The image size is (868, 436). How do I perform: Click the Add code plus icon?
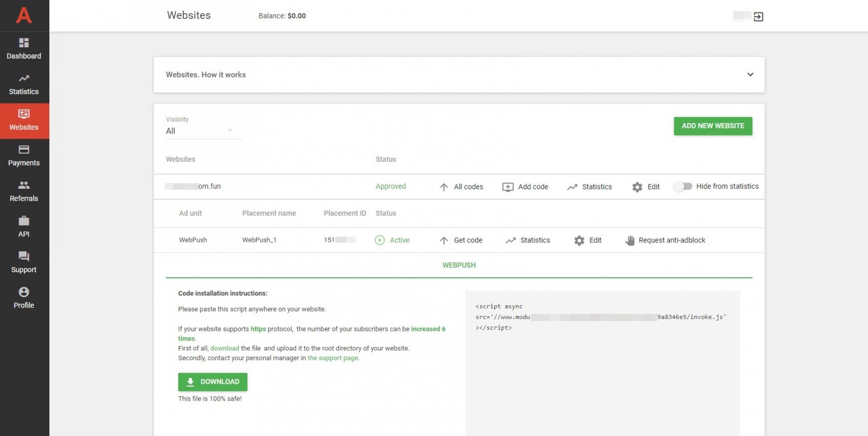pos(508,187)
